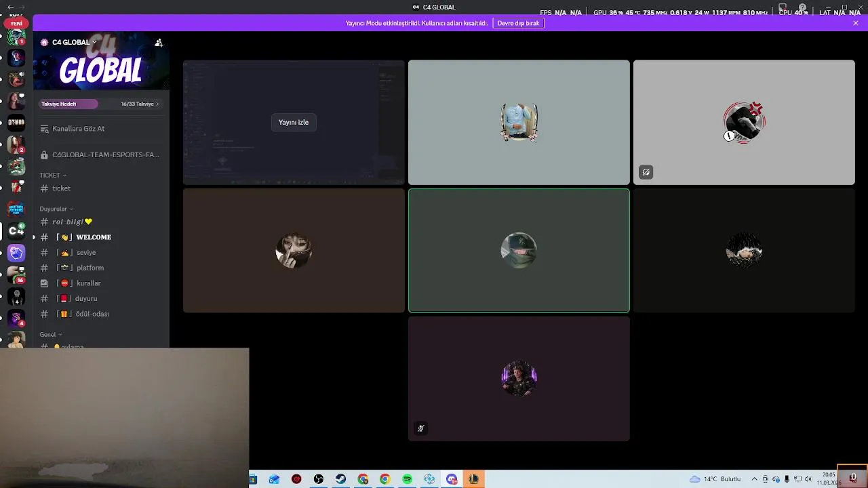Image resolution: width=868 pixels, height=488 pixels.
Task: Open the kurallar channel
Action: tap(102, 283)
